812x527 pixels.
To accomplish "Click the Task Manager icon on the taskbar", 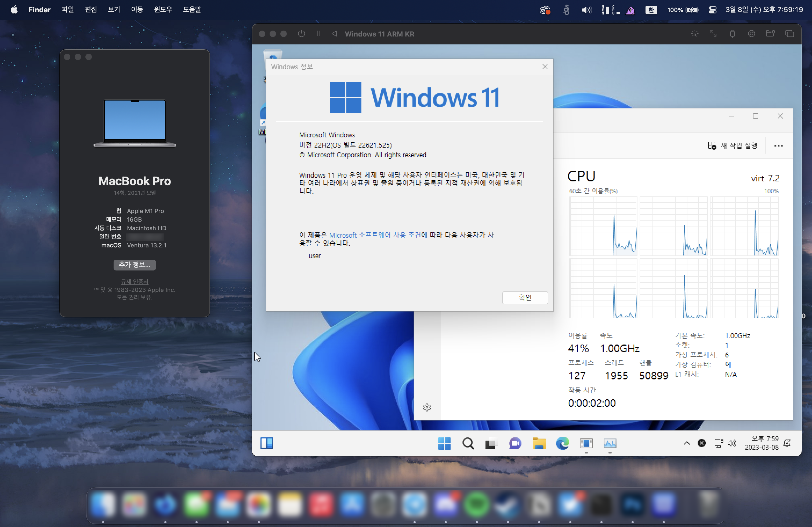I will tap(610, 444).
